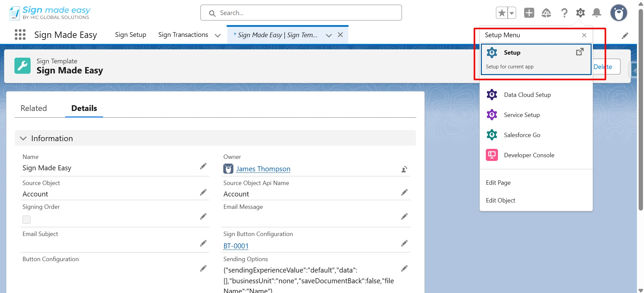Click the page vertical scrollbar
Viewport: 644px width, 293px height.
click(641, 111)
